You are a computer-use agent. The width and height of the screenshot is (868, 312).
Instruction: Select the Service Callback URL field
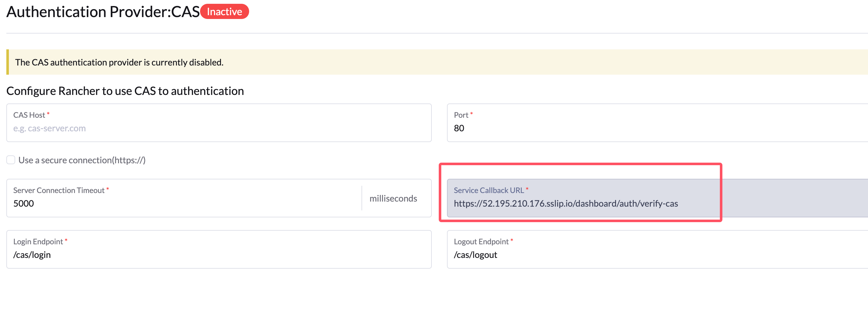[657, 198]
